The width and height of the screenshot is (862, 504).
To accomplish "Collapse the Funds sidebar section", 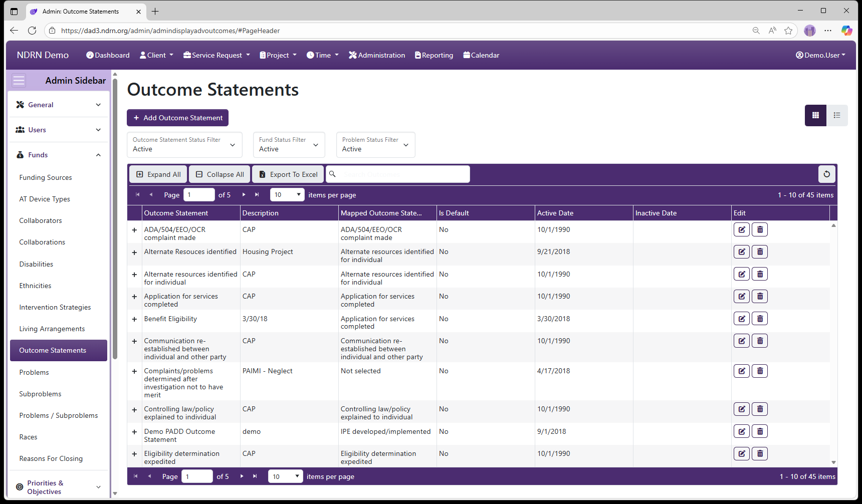I will point(59,155).
